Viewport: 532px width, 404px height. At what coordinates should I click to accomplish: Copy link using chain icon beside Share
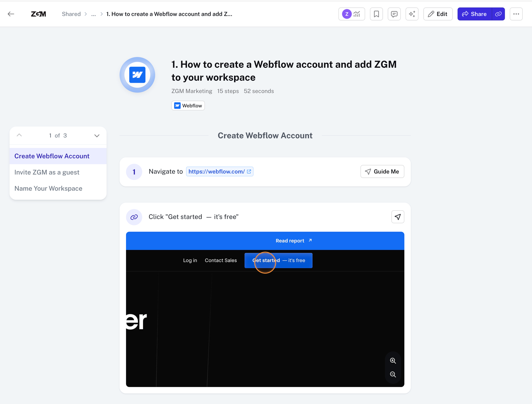pyautogui.click(x=498, y=14)
